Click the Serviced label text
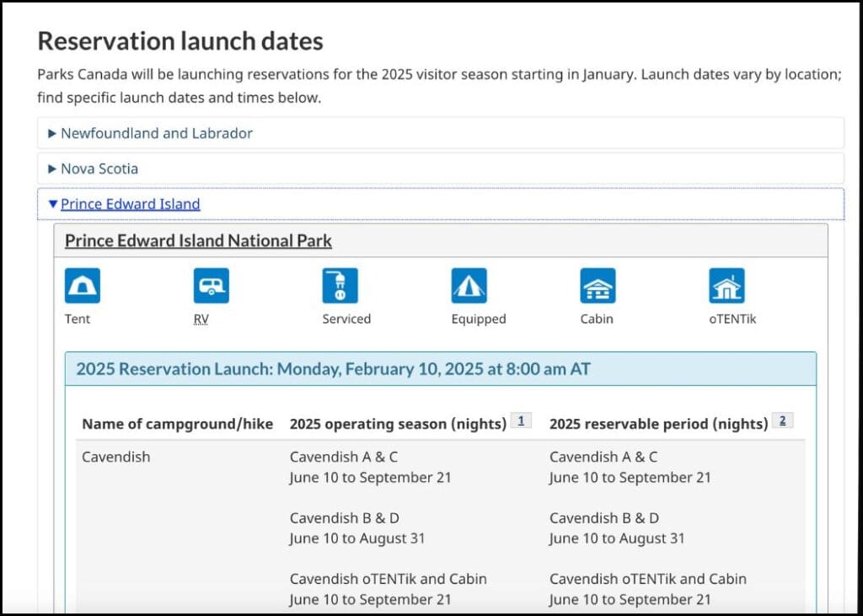Viewport: 863px width, 616px height. pyautogui.click(x=346, y=319)
